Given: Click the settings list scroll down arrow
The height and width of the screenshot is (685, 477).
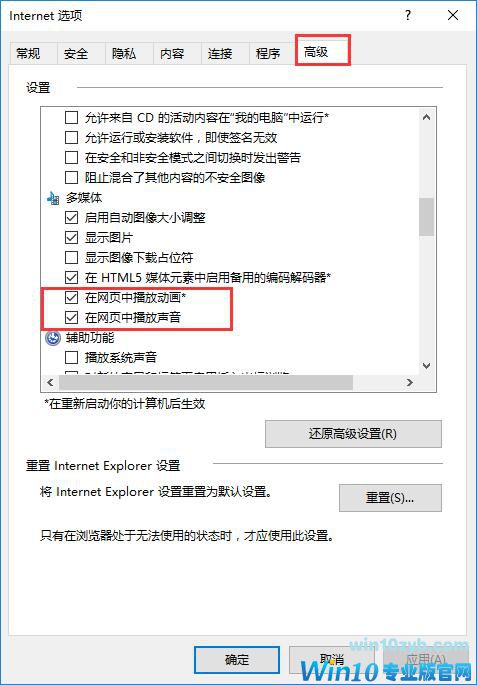Looking at the screenshot, I should pos(427,366).
